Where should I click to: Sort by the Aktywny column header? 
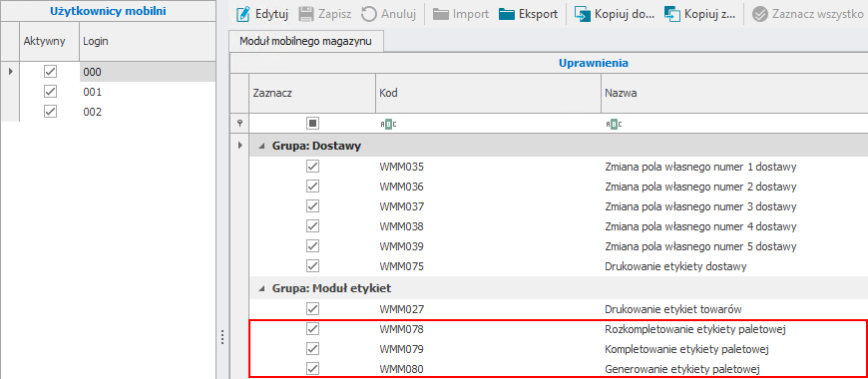point(49,41)
